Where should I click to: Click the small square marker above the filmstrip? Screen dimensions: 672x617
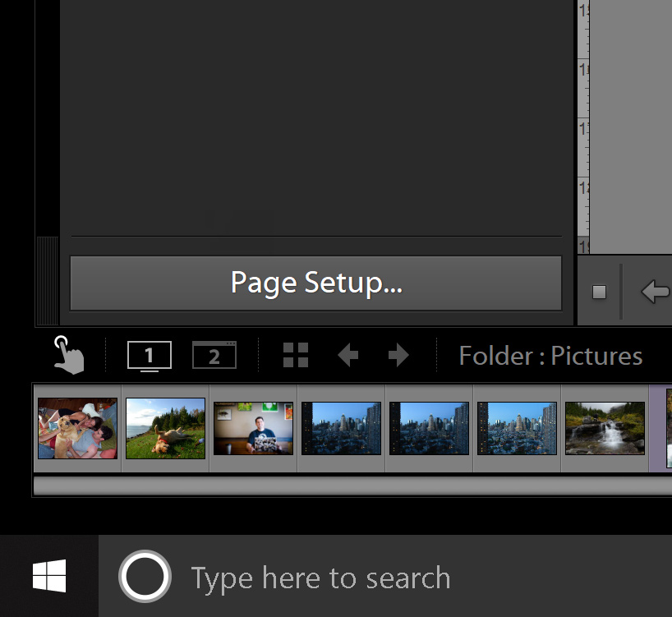coord(599,291)
